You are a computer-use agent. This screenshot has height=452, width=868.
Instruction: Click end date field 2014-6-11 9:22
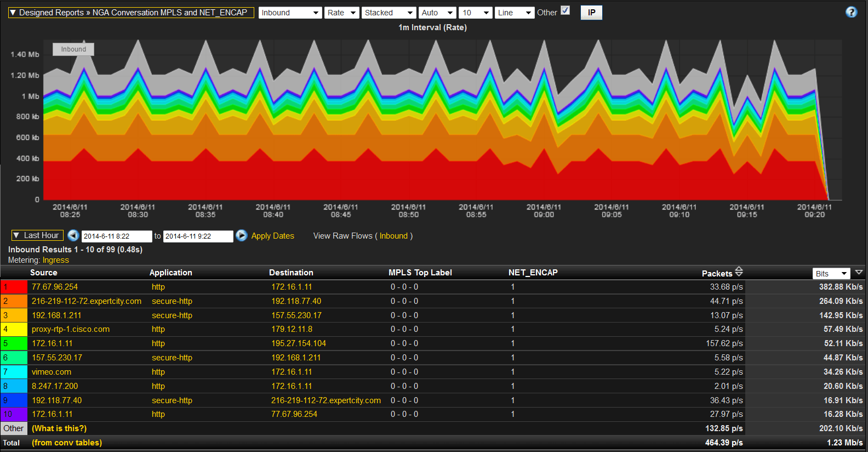click(198, 236)
